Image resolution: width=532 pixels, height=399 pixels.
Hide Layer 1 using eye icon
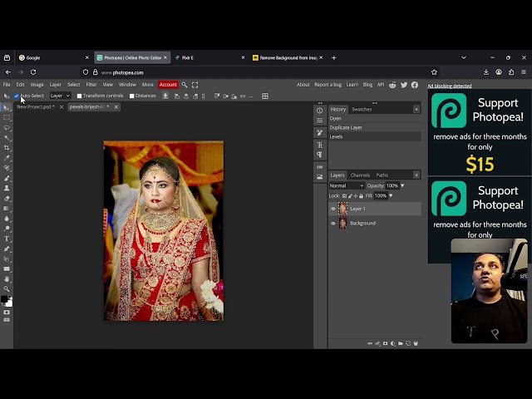(x=332, y=209)
